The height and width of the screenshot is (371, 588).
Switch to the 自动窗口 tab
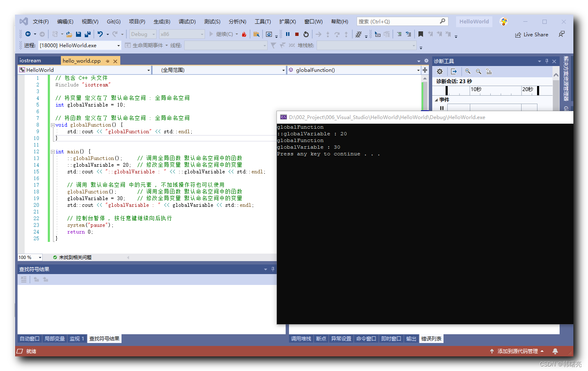(x=30, y=339)
